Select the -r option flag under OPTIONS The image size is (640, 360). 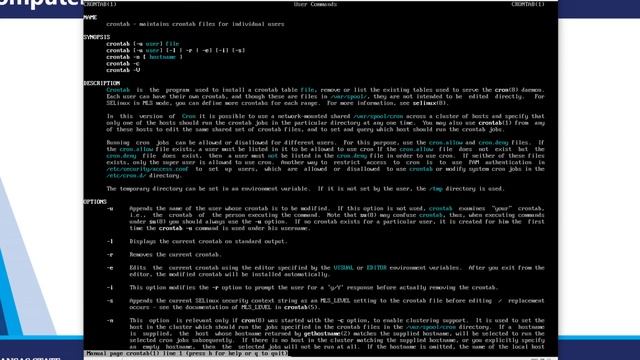coord(110,255)
